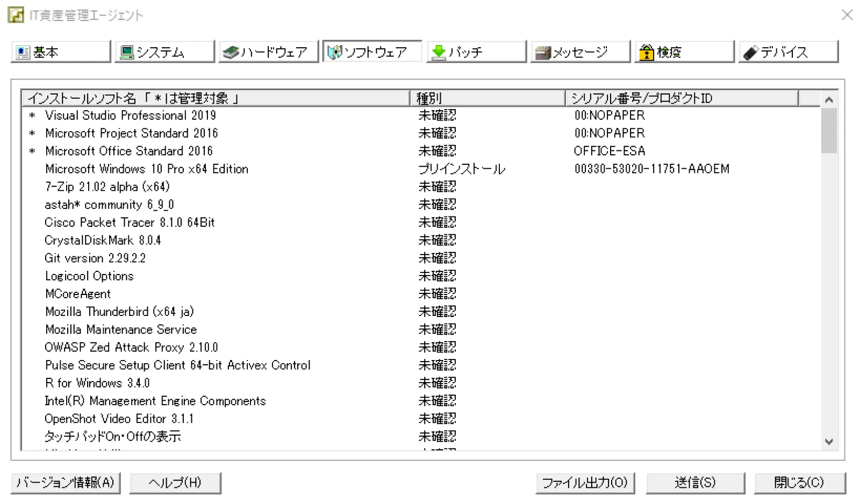Select R for Windows 3.4.0 row
The height and width of the screenshot is (504, 860).
[x=421, y=383]
